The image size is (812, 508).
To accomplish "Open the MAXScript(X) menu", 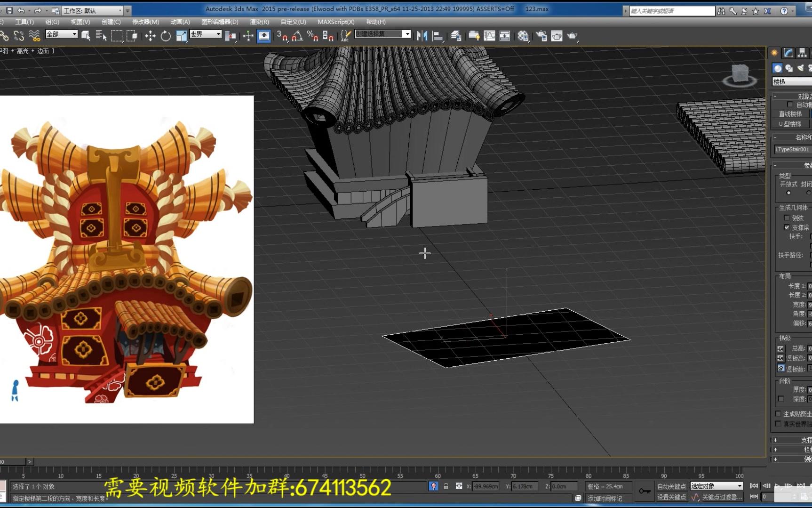I will [x=335, y=22].
